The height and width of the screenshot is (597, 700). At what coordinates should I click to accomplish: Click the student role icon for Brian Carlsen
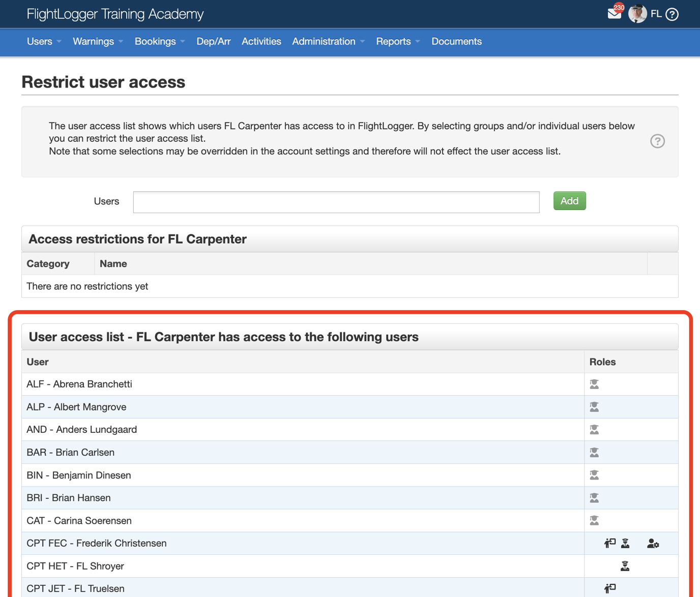594,452
